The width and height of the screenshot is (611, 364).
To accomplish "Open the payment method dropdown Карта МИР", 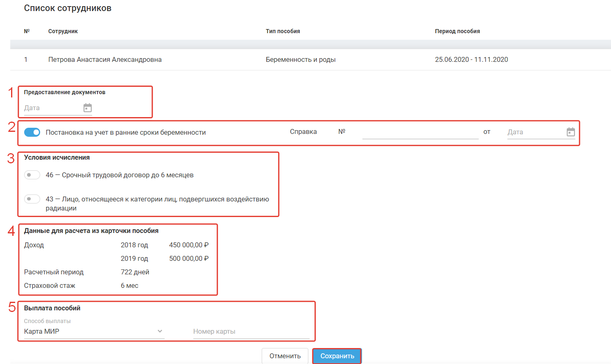I will click(x=94, y=331).
